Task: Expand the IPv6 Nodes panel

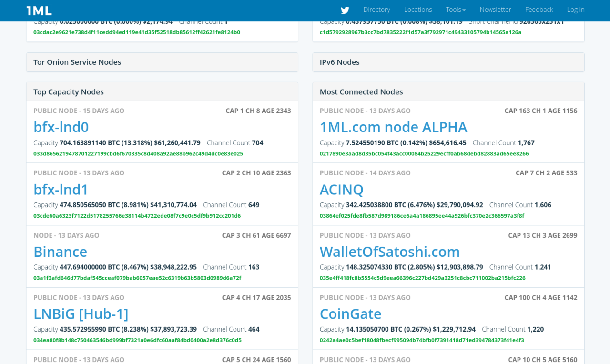Action: [340, 62]
